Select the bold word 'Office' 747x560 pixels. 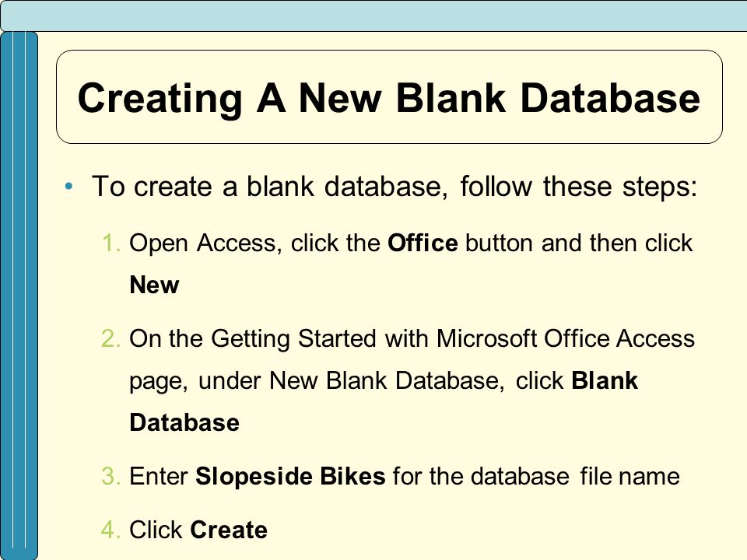point(423,243)
